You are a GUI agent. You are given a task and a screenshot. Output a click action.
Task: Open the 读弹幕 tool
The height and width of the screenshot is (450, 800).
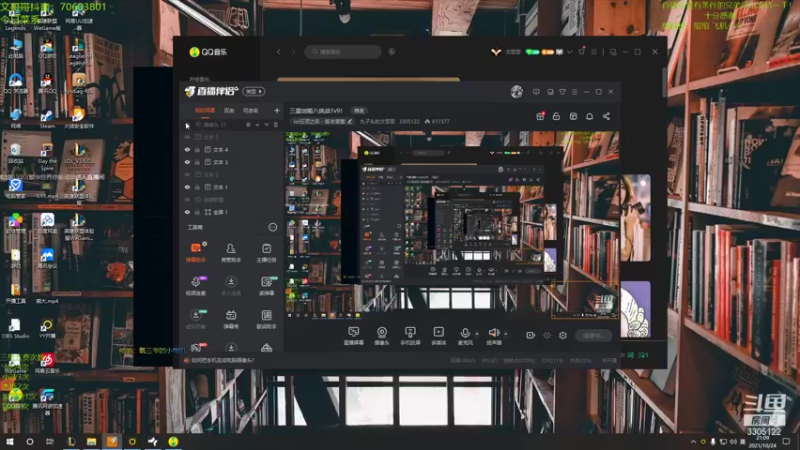pos(266,286)
